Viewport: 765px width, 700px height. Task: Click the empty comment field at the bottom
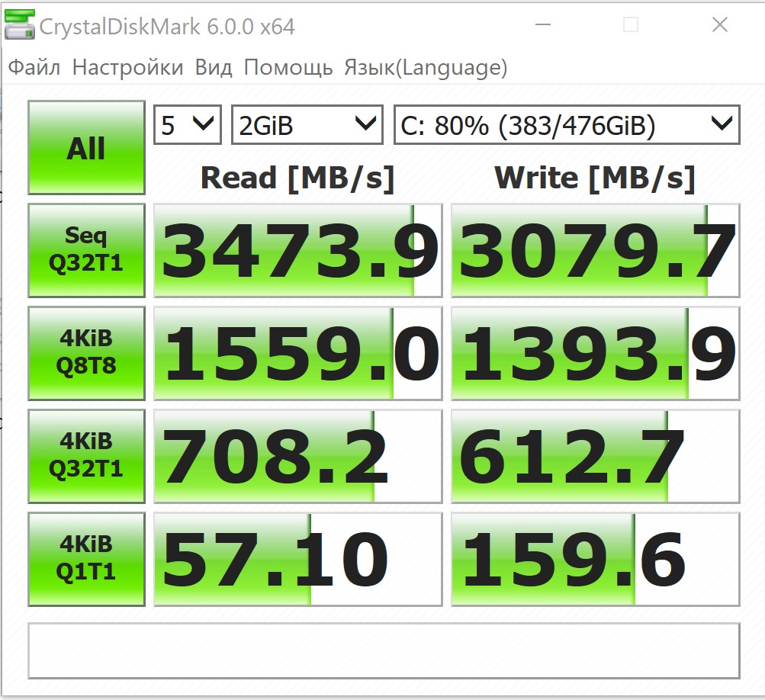384,650
